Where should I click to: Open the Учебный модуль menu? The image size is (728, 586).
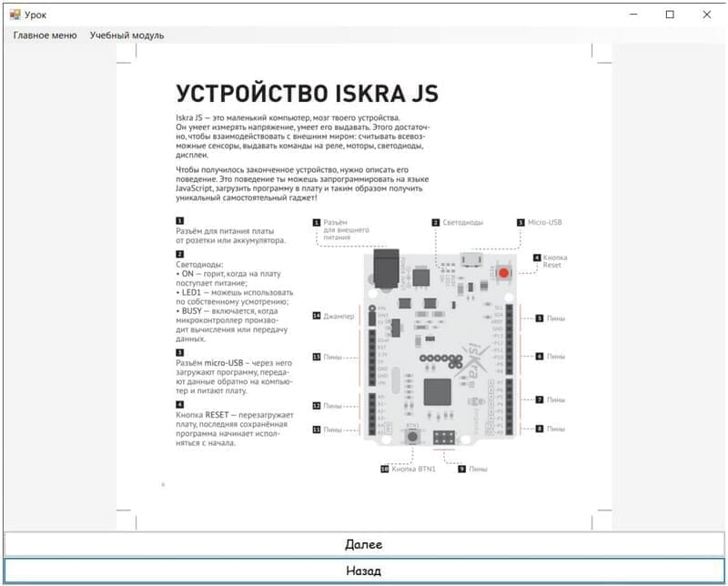coord(126,35)
